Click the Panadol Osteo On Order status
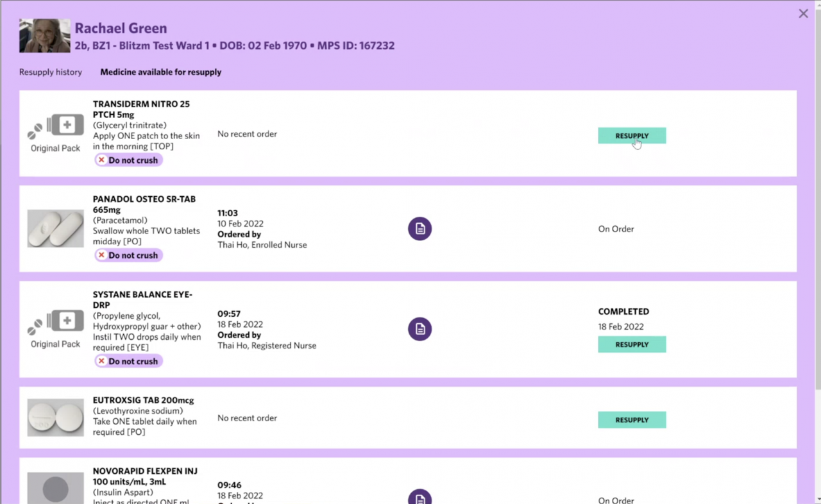This screenshot has height=504, width=821. pos(616,229)
